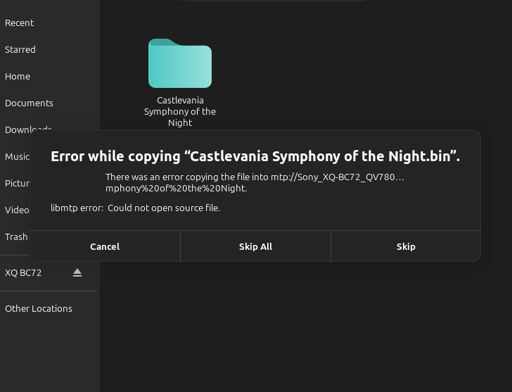Screen dimensions: 512x392
Task: Eject the XQ BC72 device
Action: pos(77,273)
